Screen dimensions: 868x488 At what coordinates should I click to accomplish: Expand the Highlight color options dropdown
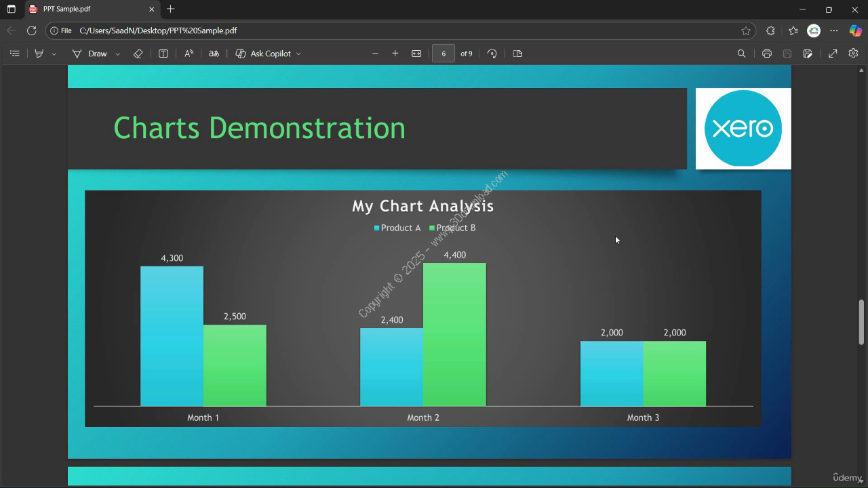(54, 54)
